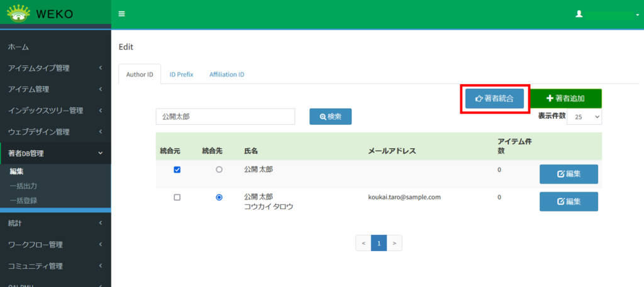The width and height of the screenshot is (644, 287).
Task: Open the 表示件数 dropdown showing 25
Action: 584,117
